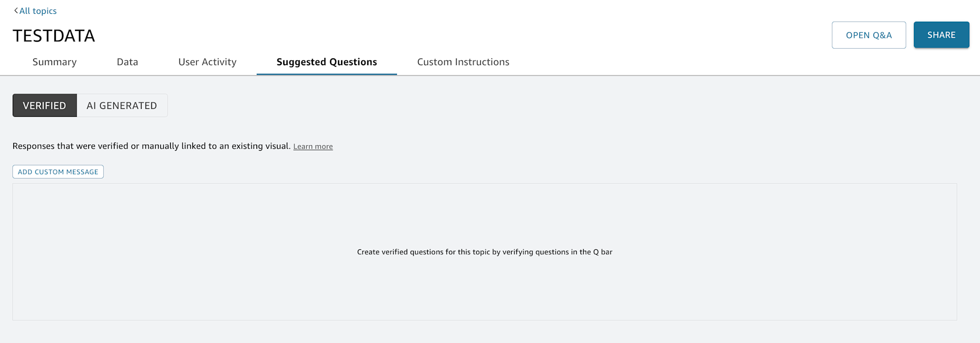Viewport: 980px width, 343px height.
Task: Open the Learn more link
Action: point(313,146)
